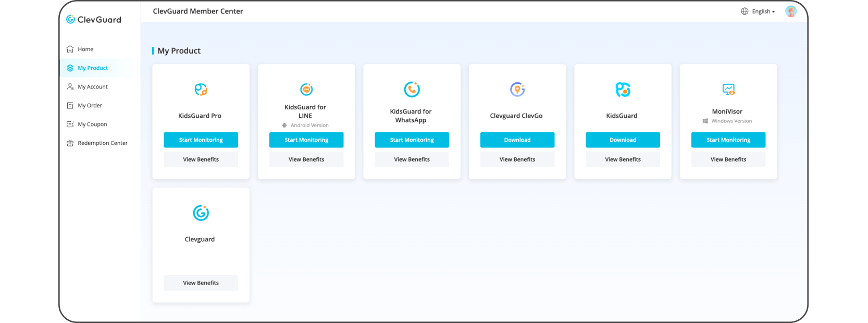Click the KidsGuard Pro product icon
This screenshot has height=323, width=868.
pos(201,90)
